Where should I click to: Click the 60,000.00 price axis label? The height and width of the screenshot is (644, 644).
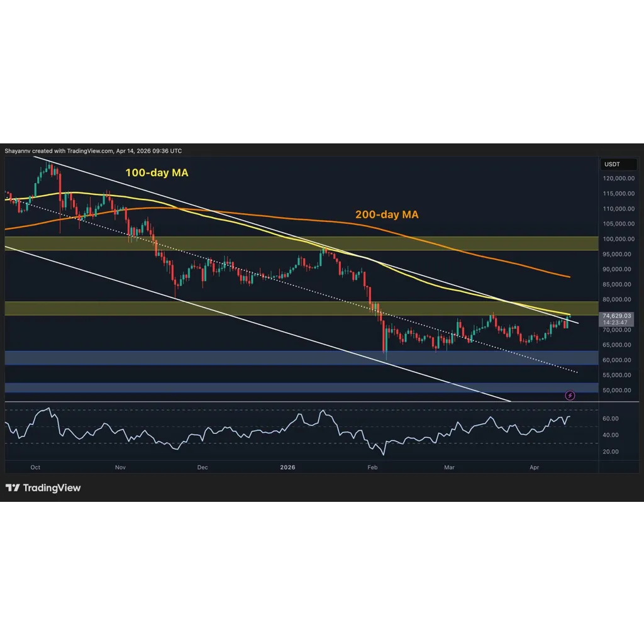point(617,360)
